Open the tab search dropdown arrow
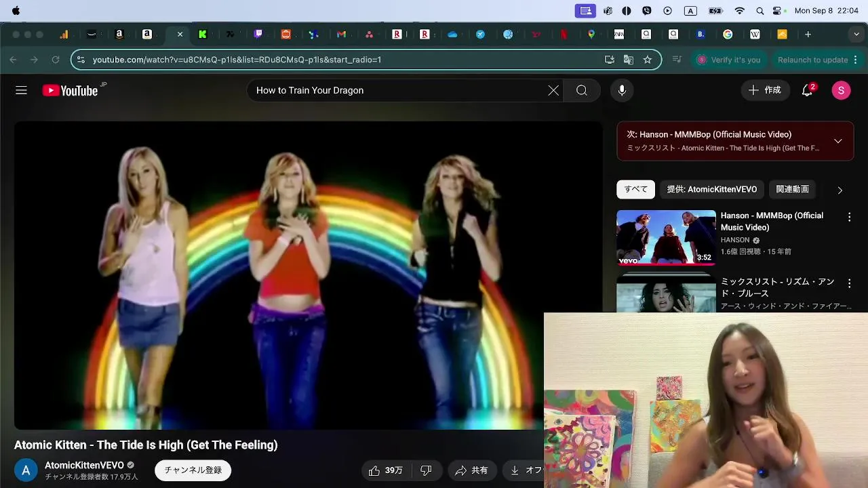The width and height of the screenshot is (868, 488). click(856, 34)
